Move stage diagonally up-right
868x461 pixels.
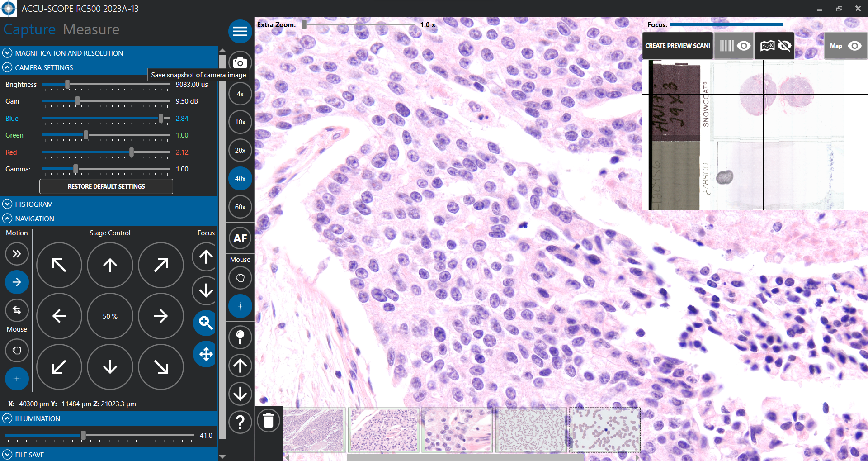tap(161, 265)
